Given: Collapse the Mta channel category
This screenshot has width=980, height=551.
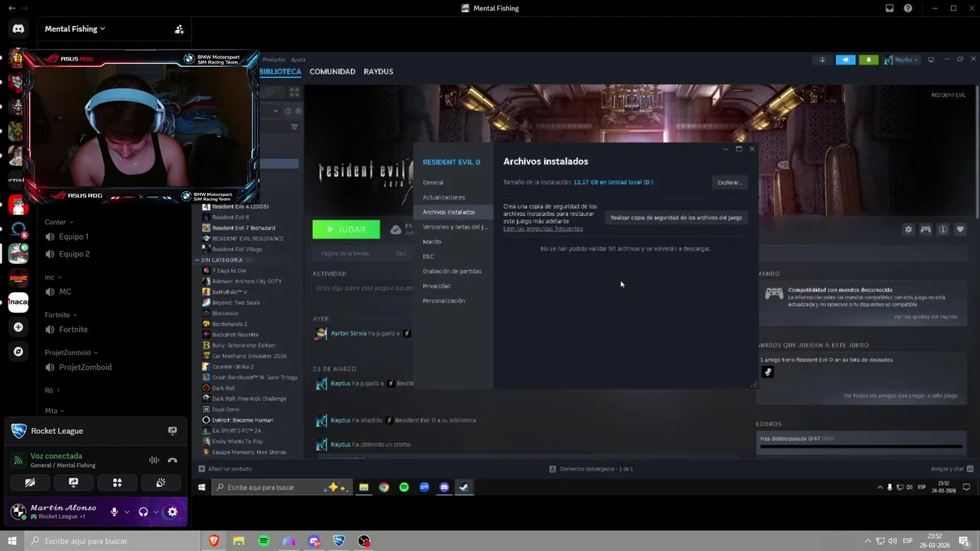Looking at the screenshot, I should click(x=54, y=411).
